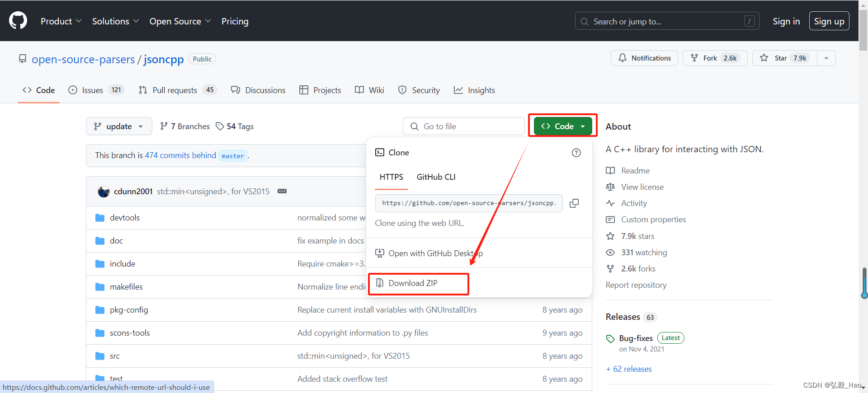Screen dimensions: 868x393
Task: Open the Projects tab
Action: (320, 90)
